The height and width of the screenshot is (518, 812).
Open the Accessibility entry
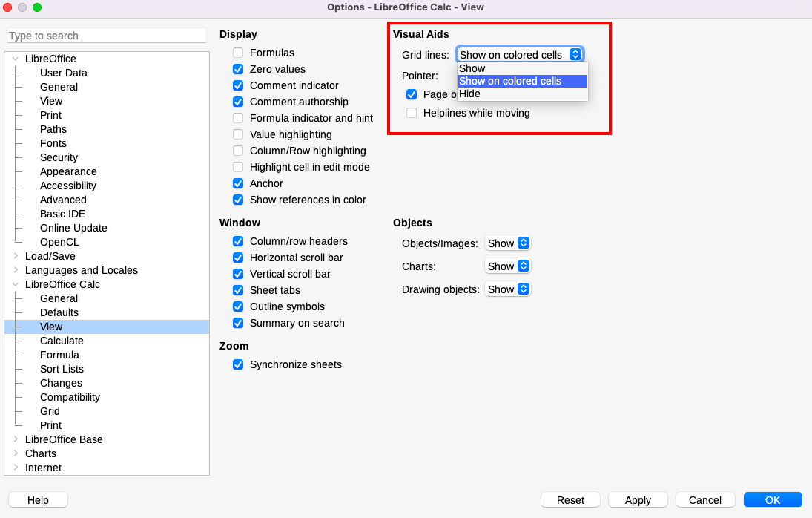(x=68, y=186)
